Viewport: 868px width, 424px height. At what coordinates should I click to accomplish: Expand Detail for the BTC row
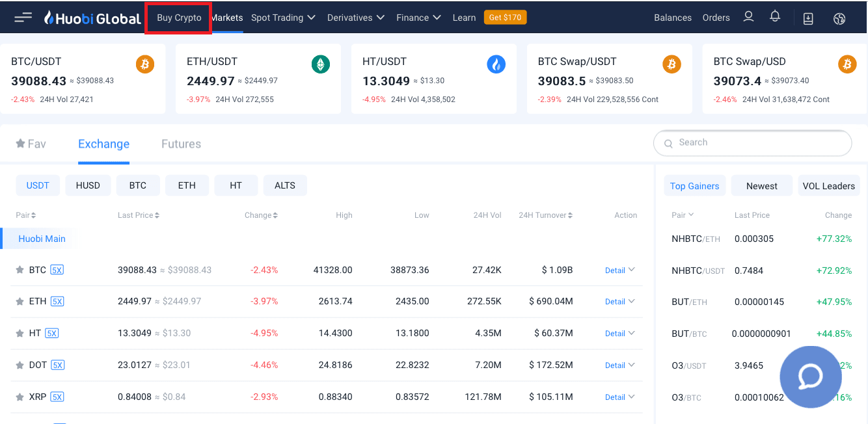[620, 270]
